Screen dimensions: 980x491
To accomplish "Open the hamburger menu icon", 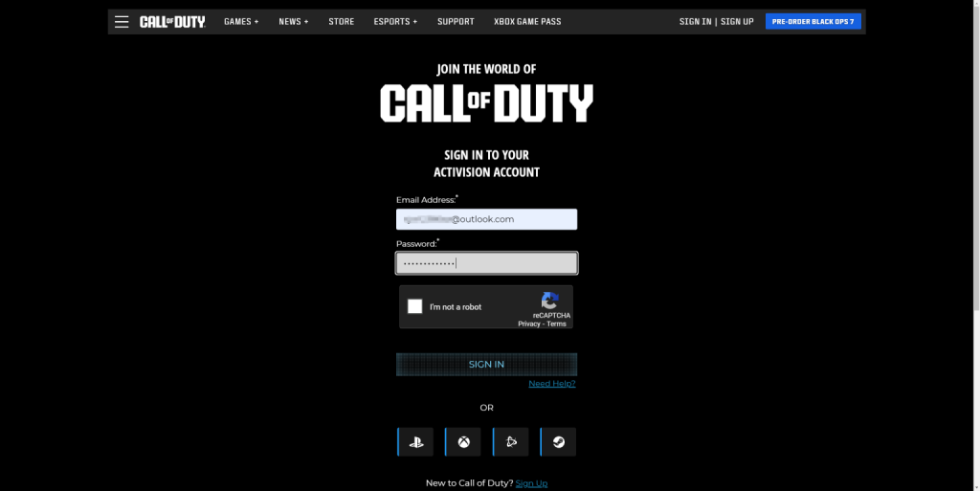I will (x=122, y=21).
